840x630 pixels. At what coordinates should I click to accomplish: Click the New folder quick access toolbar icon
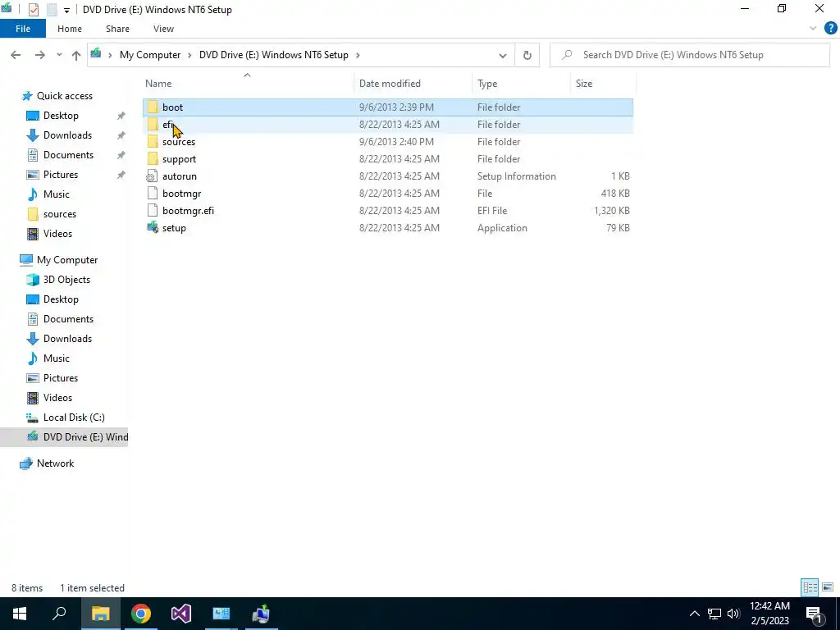click(x=52, y=10)
